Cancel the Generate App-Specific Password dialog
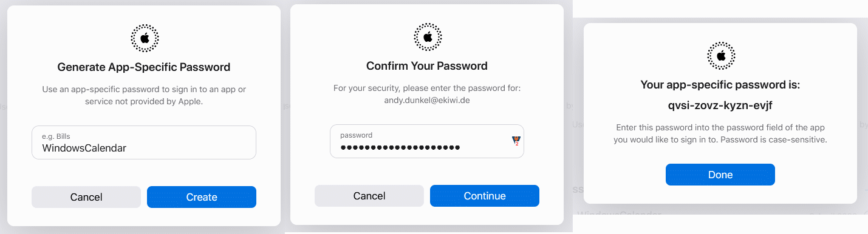The height and width of the screenshot is (234, 868). 86,197
